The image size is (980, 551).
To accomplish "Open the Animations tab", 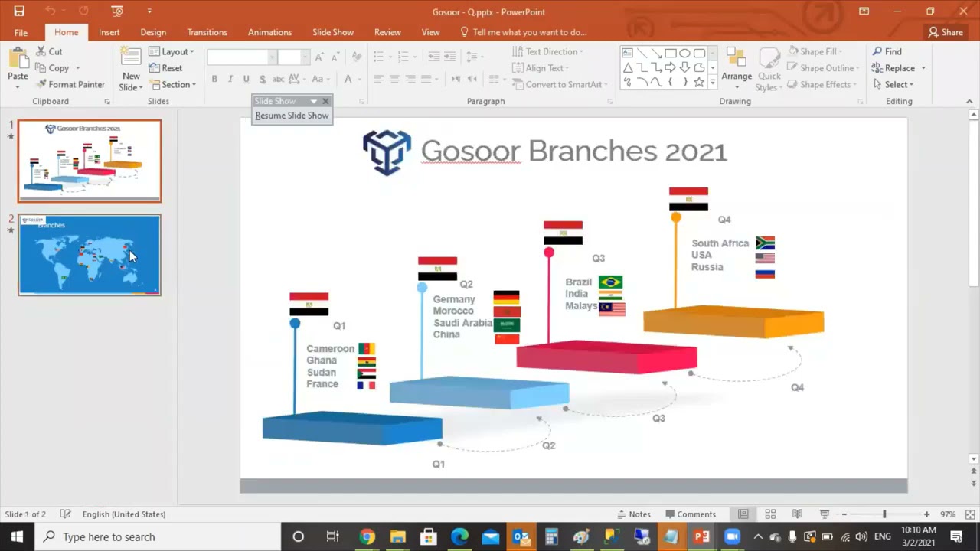I will [x=269, y=32].
